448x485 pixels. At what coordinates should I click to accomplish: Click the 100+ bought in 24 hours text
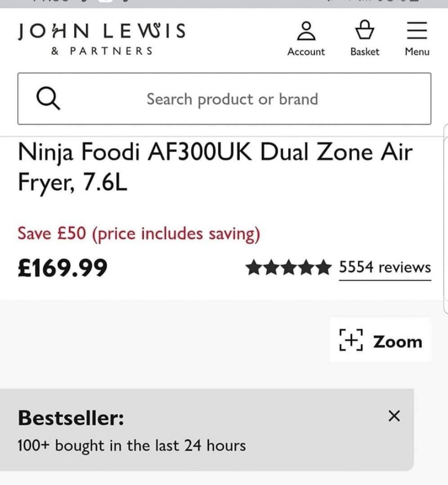click(x=131, y=446)
